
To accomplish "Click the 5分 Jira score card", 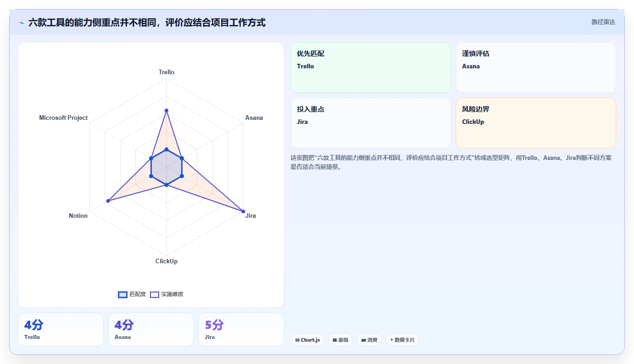I will (x=241, y=329).
